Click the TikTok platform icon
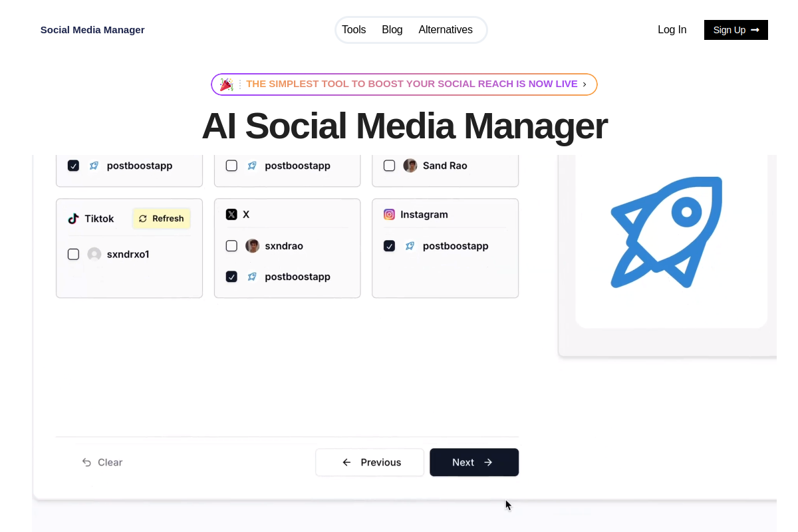798x532 pixels. tap(72, 218)
